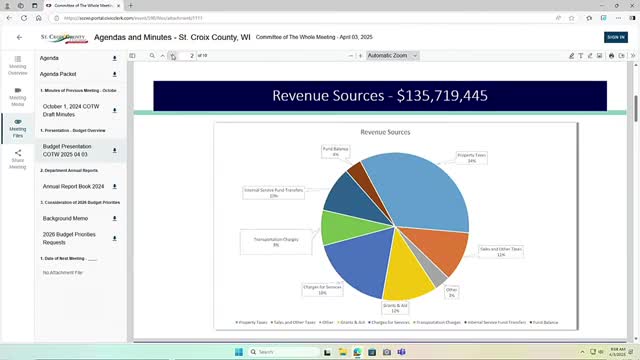Download the Agenda Packet file
640x360 pixels.
pos(115,74)
